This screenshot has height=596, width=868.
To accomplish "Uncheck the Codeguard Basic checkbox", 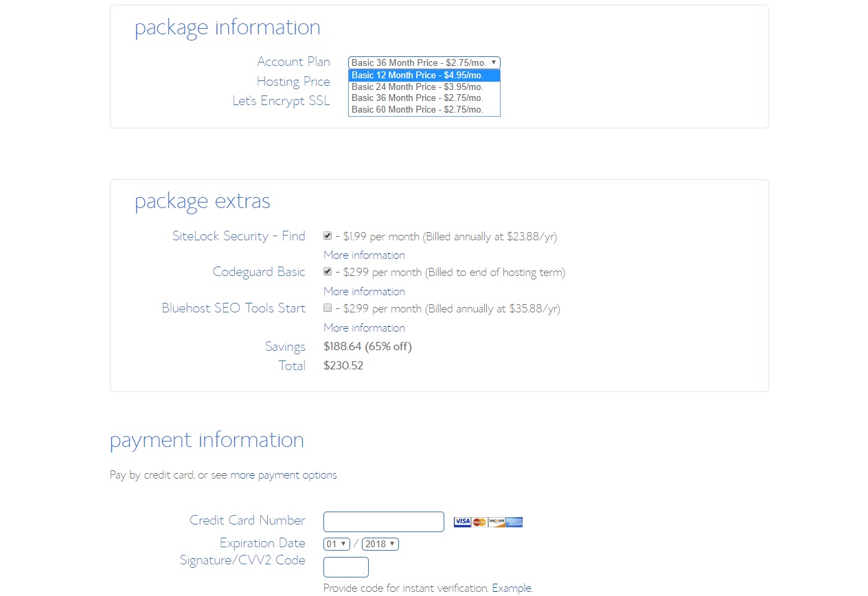I will click(328, 271).
